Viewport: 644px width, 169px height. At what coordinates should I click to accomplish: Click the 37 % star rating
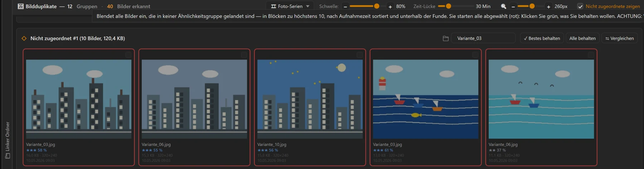497,150
